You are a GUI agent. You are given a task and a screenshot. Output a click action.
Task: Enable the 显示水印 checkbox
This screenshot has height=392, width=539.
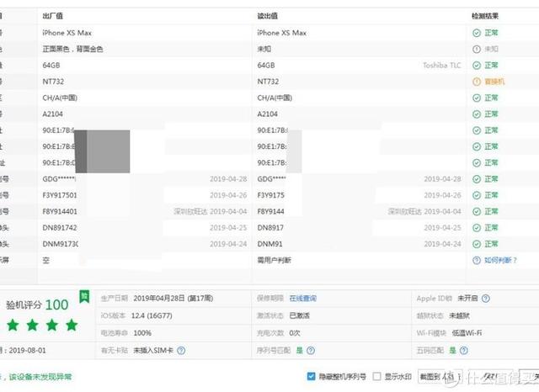[x=377, y=377]
